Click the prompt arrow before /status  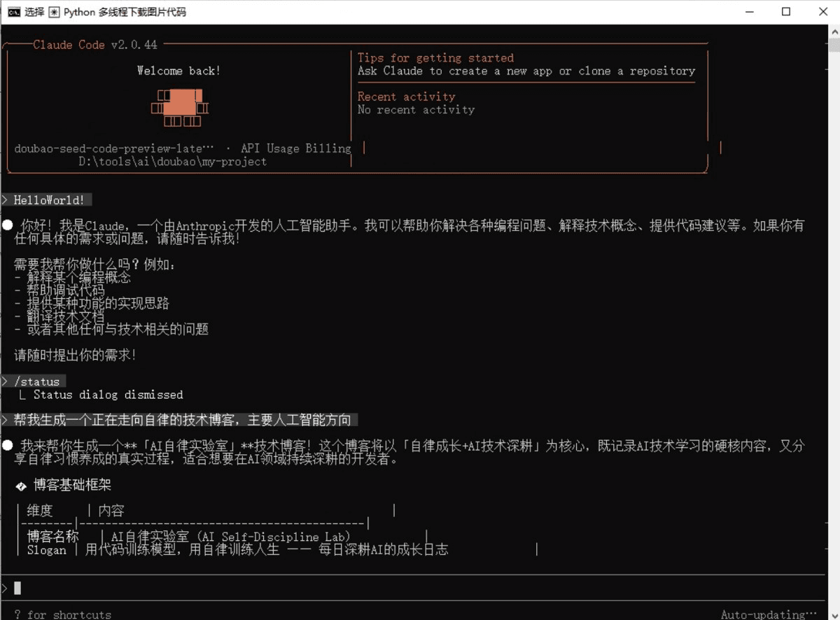pyautogui.click(x=5, y=381)
